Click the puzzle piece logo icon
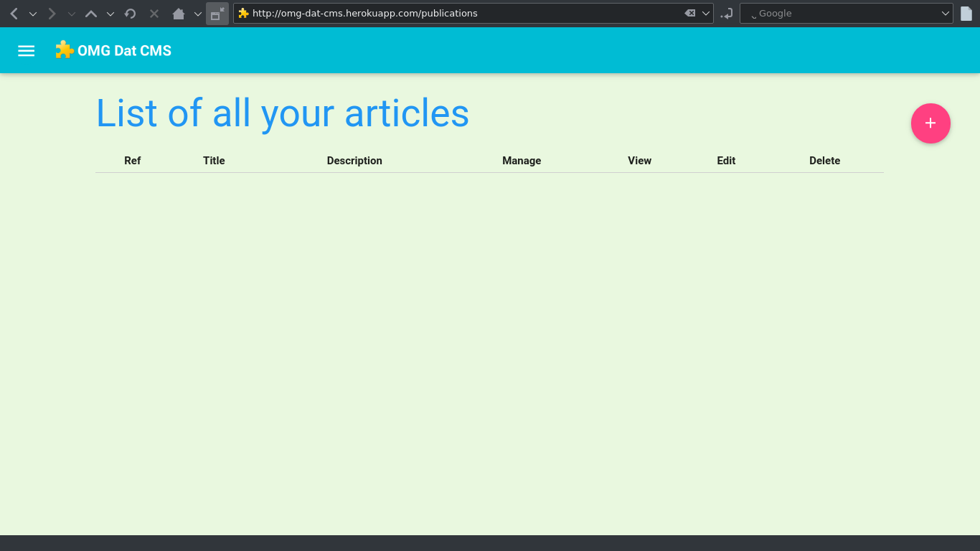The width and height of the screenshot is (980, 551). coord(65,50)
